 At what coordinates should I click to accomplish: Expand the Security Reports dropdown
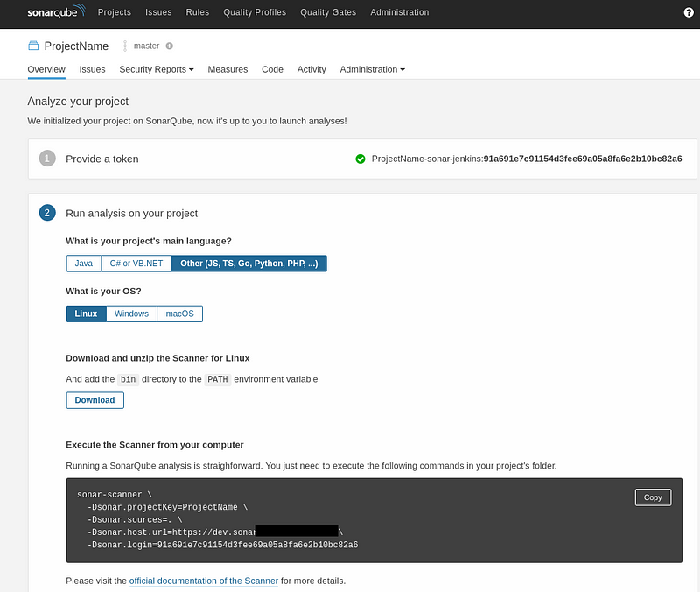pos(157,69)
